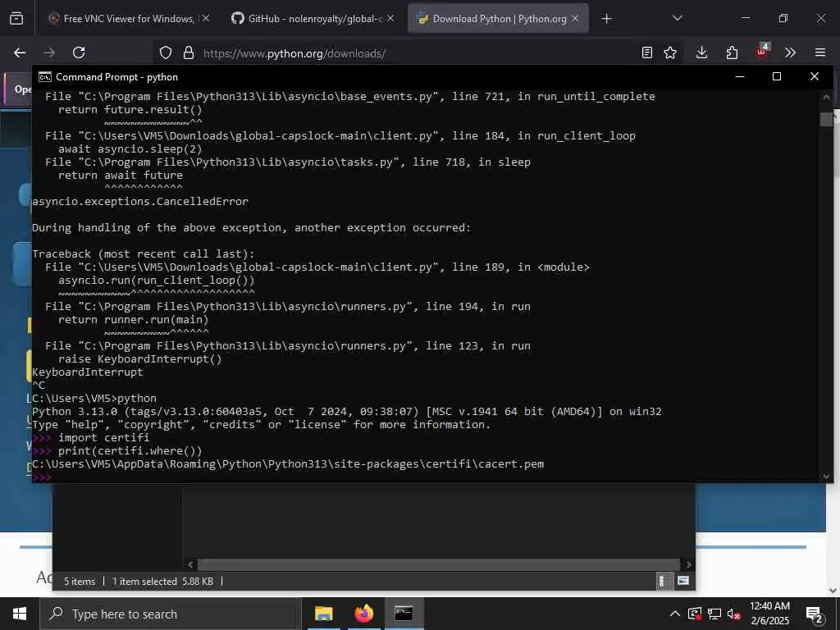This screenshot has width=840, height=630.
Task: Click Explorer horizontal scrollbar right arrow
Action: (688, 564)
